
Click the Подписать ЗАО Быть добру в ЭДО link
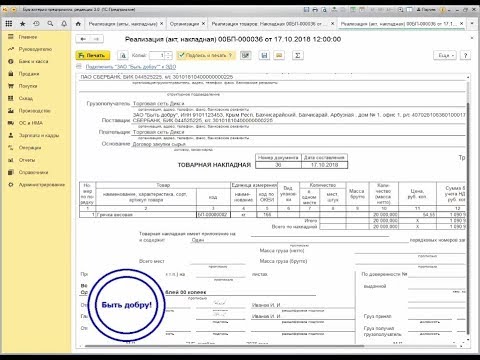(131, 67)
